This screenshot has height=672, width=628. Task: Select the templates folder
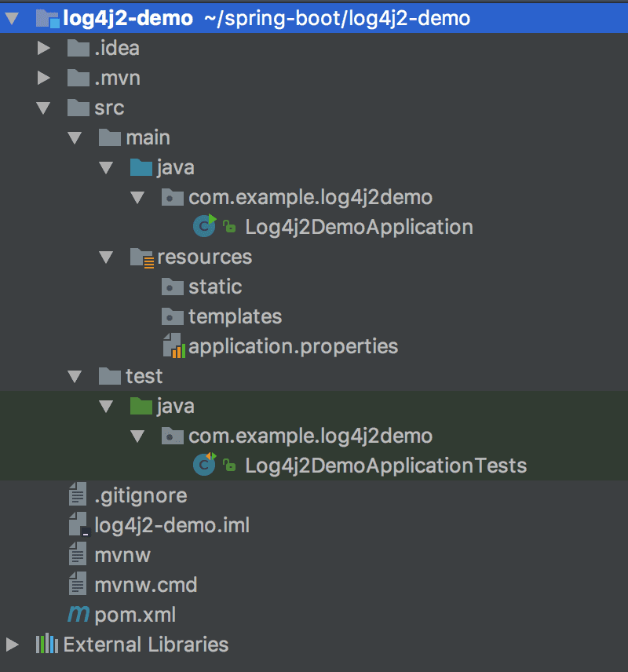(235, 316)
